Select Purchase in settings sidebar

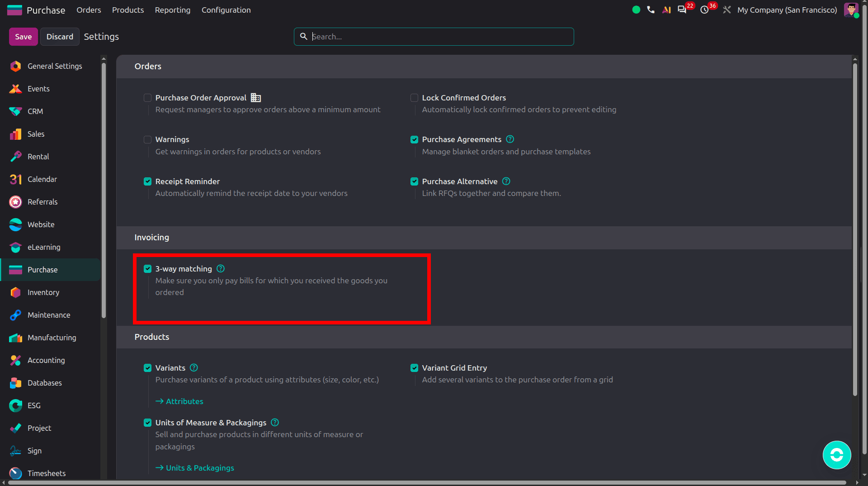[50, 270]
